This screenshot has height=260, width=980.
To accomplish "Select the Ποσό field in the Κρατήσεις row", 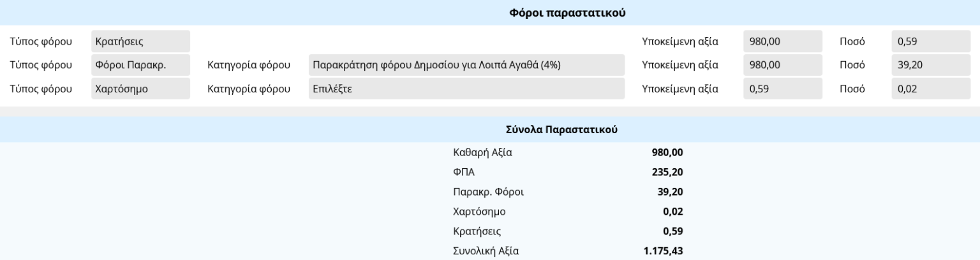I will click(930, 42).
